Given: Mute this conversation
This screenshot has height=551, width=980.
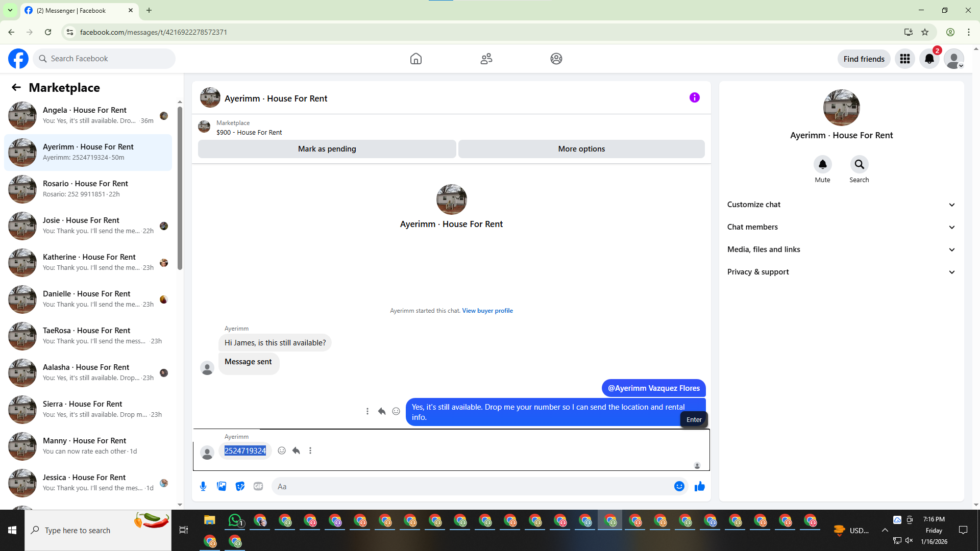Looking at the screenshot, I should point(822,164).
